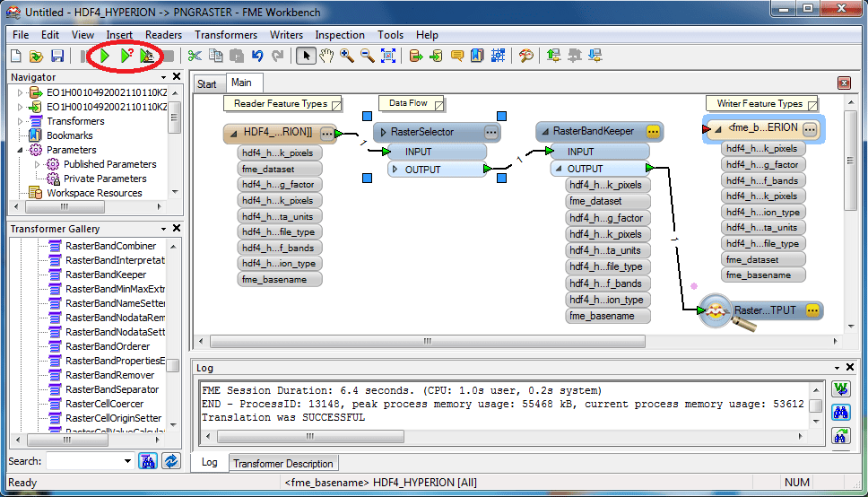
Task: Click the Copy toolbar icon
Action: pos(216,56)
